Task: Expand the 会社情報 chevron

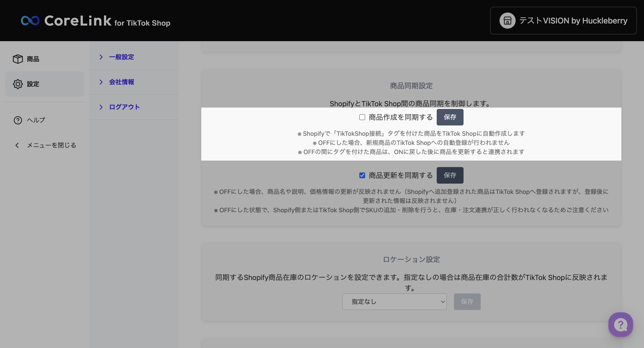Action: pyautogui.click(x=101, y=82)
